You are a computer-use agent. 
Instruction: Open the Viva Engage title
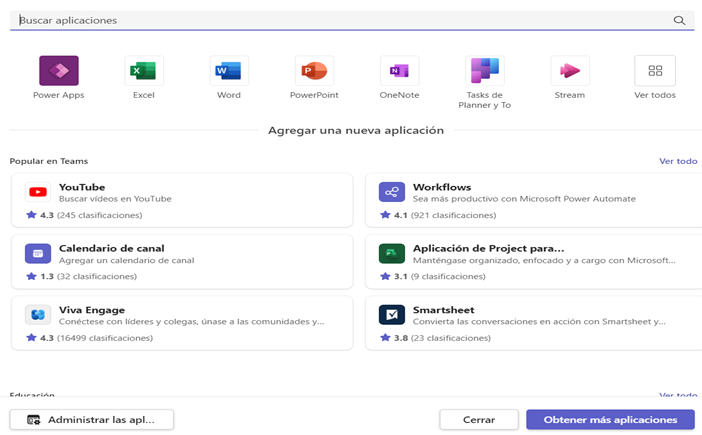point(92,310)
